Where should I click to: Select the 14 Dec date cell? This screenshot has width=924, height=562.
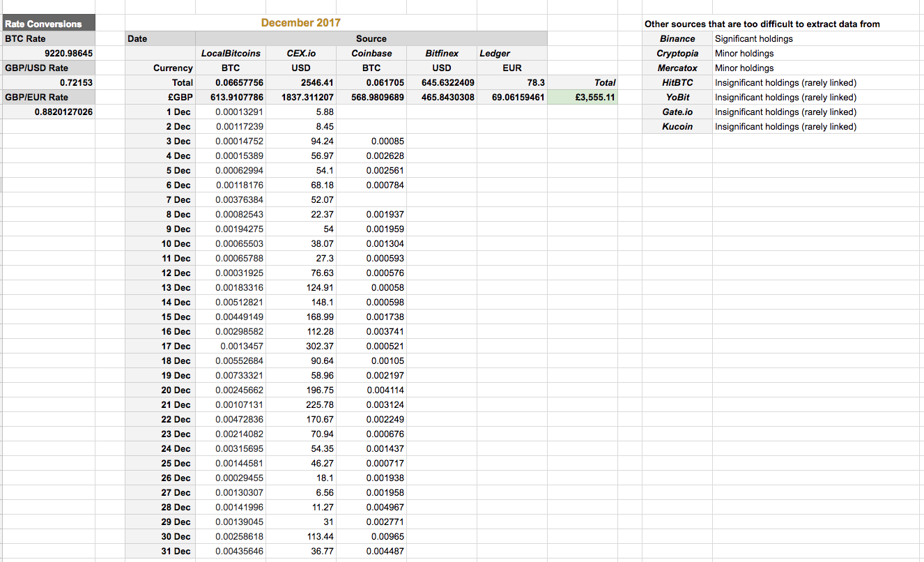click(x=160, y=302)
